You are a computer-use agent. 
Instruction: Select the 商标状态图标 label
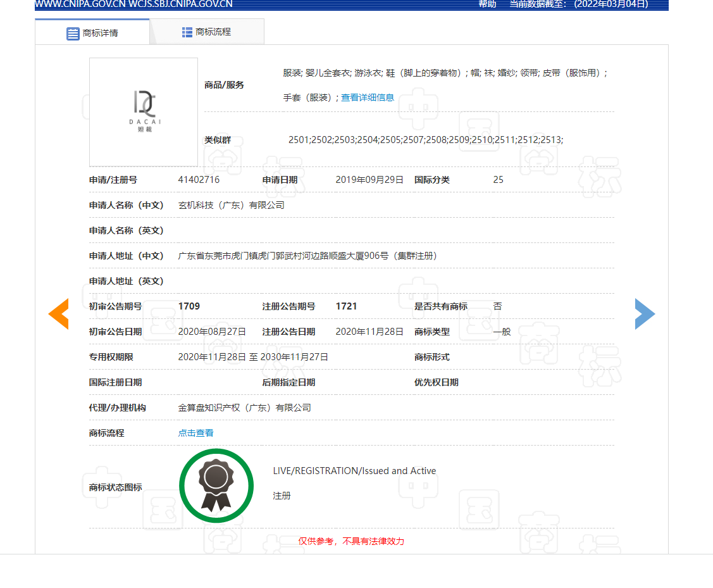pyautogui.click(x=116, y=487)
